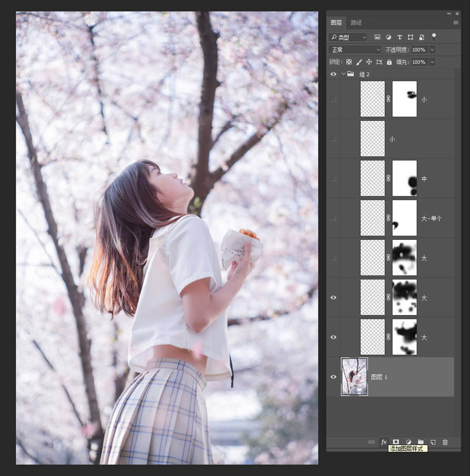Open the 不透明度 opacity slider dropdown arrow
The height and width of the screenshot is (476, 470).
click(432, 50)
